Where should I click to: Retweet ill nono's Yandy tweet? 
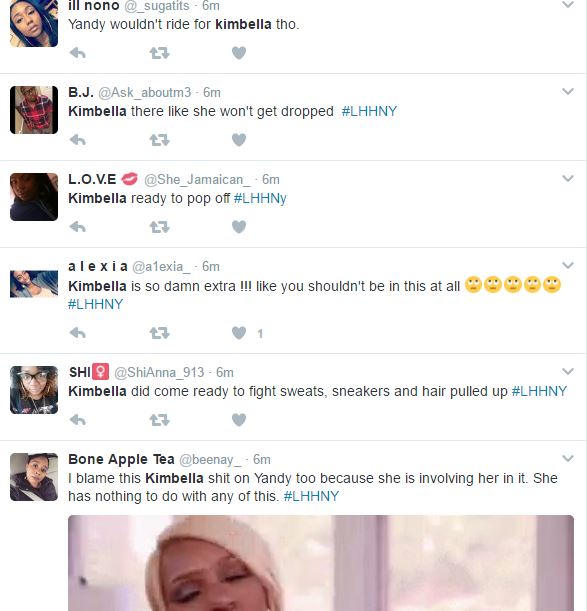(159, 53)
